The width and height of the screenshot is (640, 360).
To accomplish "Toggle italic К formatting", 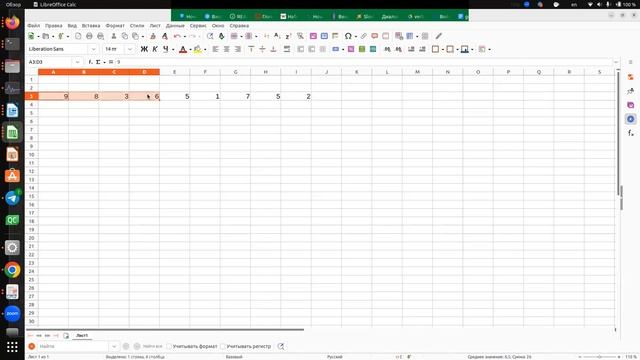I will (155, 49).
